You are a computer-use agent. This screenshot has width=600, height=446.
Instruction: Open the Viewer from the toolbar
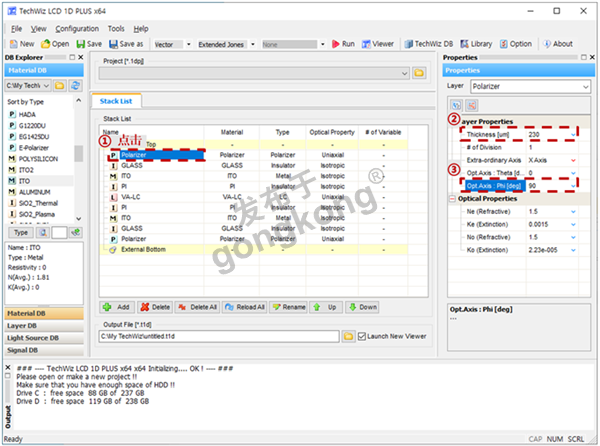pyautogui.click(x=378, y=44)
